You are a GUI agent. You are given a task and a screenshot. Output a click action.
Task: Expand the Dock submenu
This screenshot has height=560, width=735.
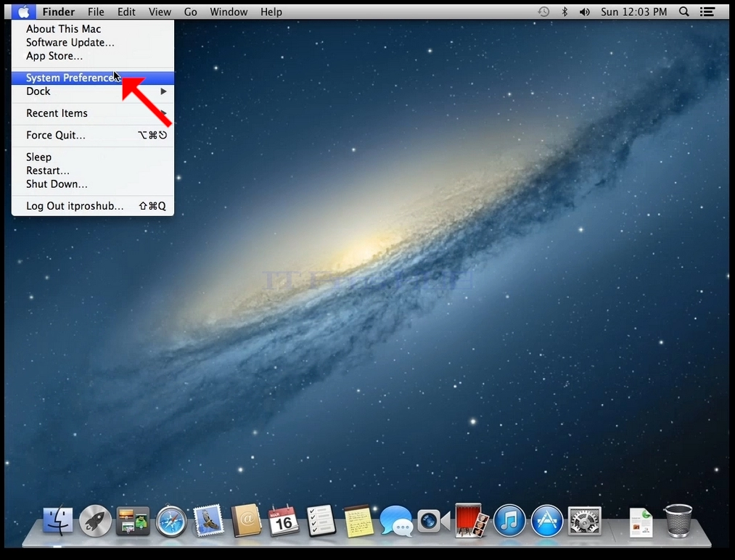coord(93,91)
